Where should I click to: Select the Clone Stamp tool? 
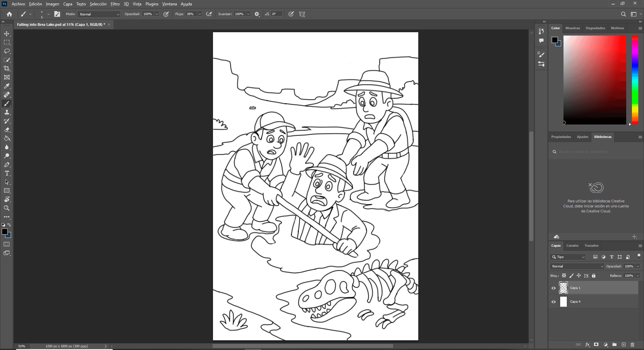[7, 112]
